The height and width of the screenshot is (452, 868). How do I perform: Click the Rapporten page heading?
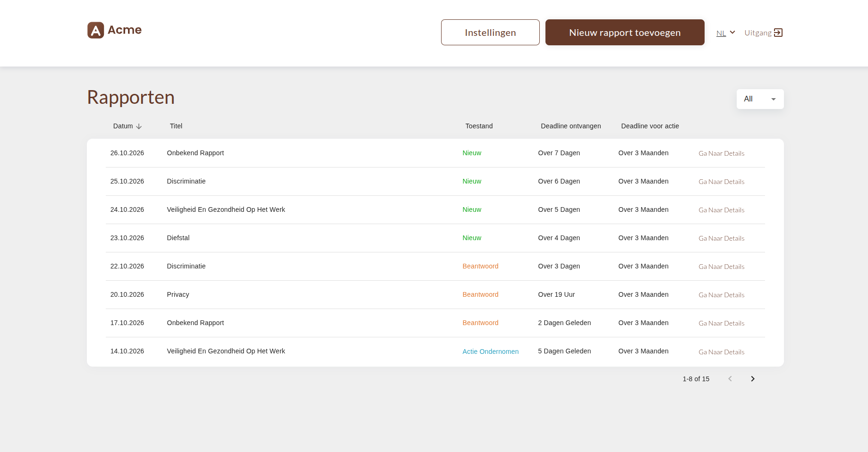pyautogui.click(x=131, y=97)
